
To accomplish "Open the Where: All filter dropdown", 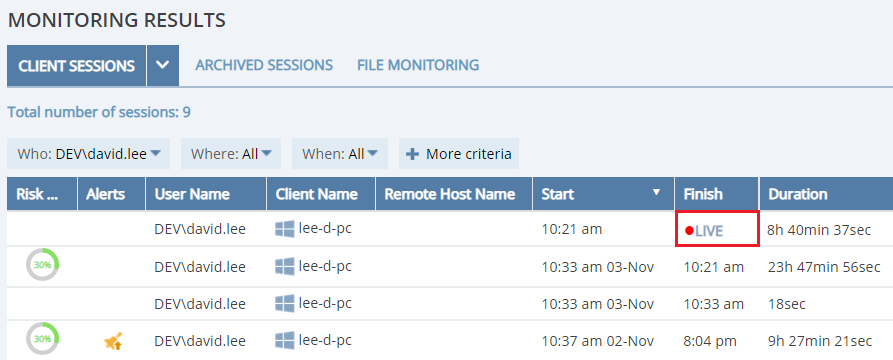I will point(231,154).
